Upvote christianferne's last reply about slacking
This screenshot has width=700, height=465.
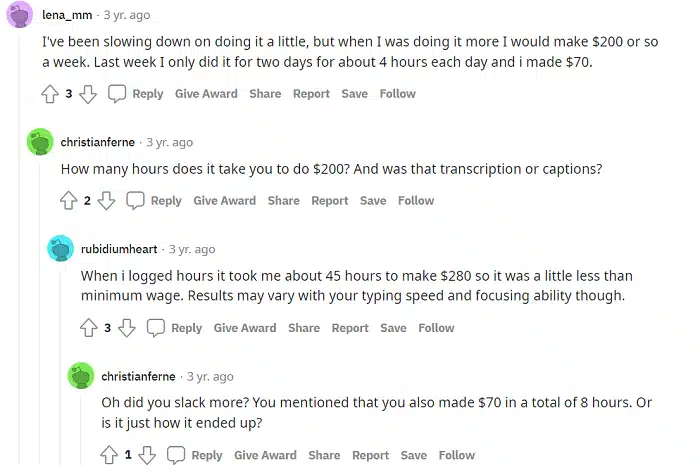point(109,455)
